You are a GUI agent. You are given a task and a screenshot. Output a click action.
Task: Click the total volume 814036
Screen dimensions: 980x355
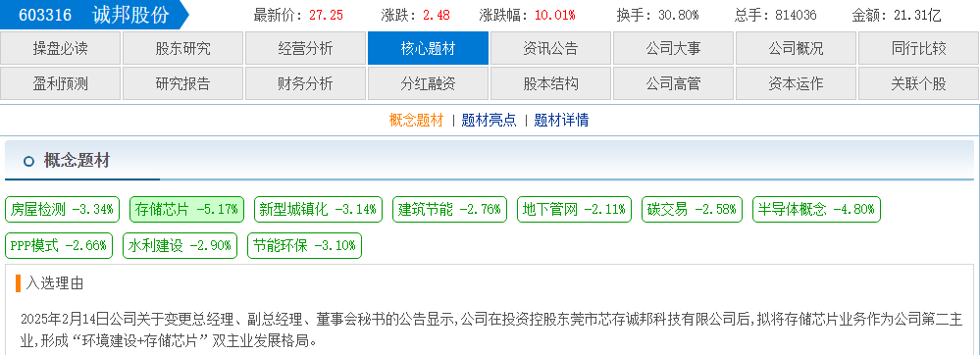pyautogui.click(x=796, y=15)
